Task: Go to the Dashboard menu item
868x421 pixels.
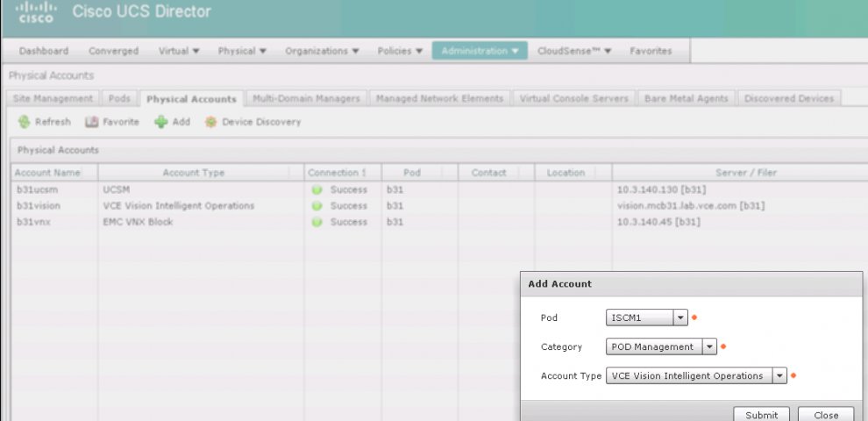Action: tap(44, 51)
